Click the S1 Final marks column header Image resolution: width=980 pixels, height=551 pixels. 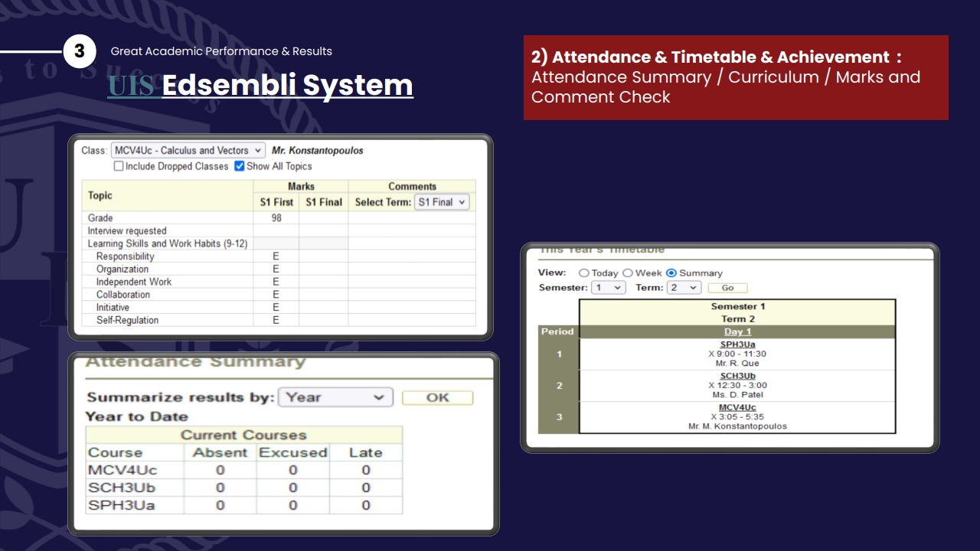coord(324,202)
